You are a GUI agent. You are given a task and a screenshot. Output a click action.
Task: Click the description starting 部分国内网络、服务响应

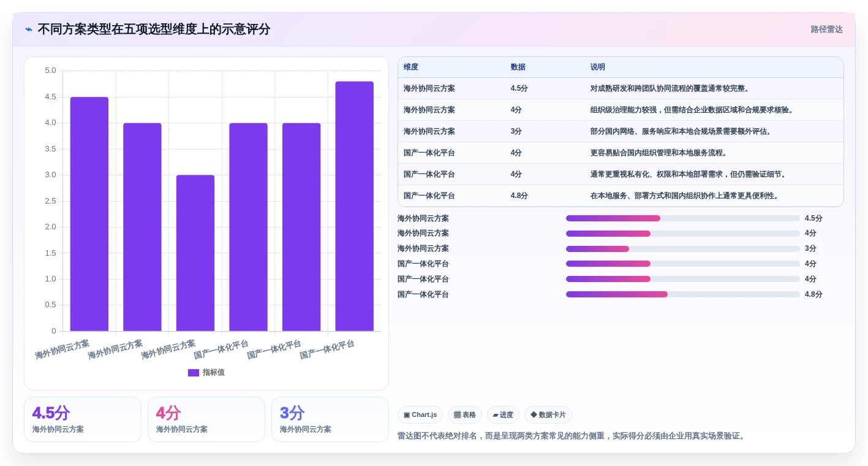(682, 131)
